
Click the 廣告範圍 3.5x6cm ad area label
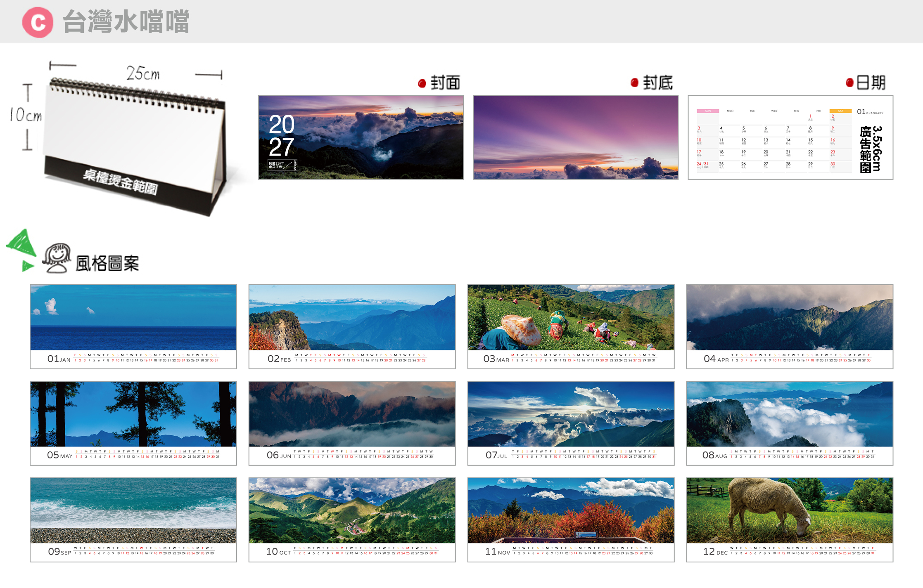tap(871, 149)
